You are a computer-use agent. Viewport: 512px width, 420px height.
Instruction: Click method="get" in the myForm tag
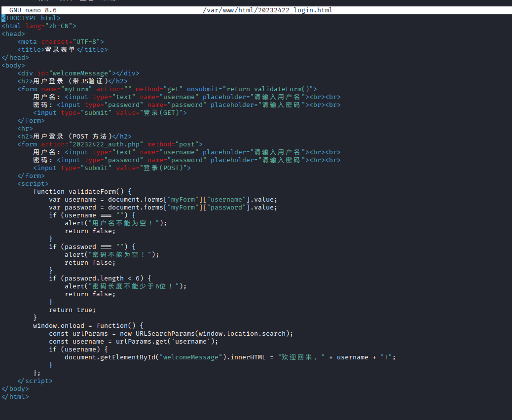tap(159, 89)
